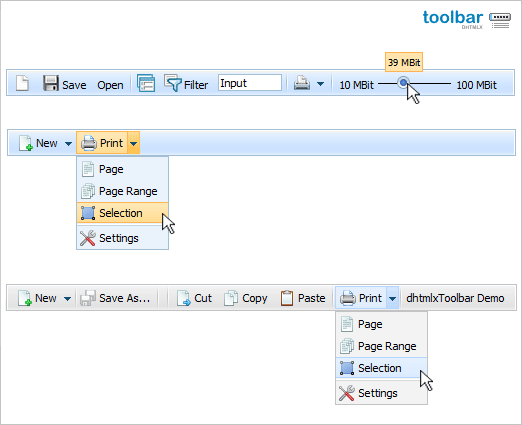Click the Filter funnel icon
Image resolution: width=522 pixels, height=425 pixels.
(x=172, y=83)
